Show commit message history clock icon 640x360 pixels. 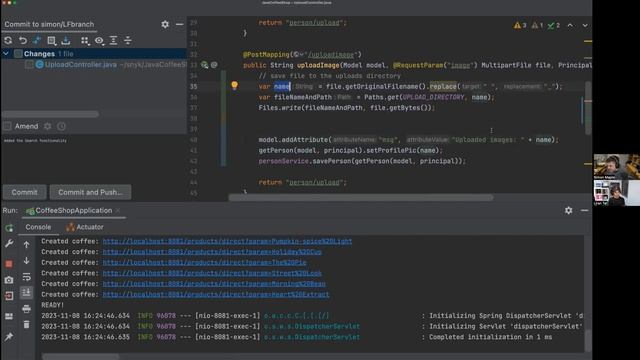coord(62,126)
